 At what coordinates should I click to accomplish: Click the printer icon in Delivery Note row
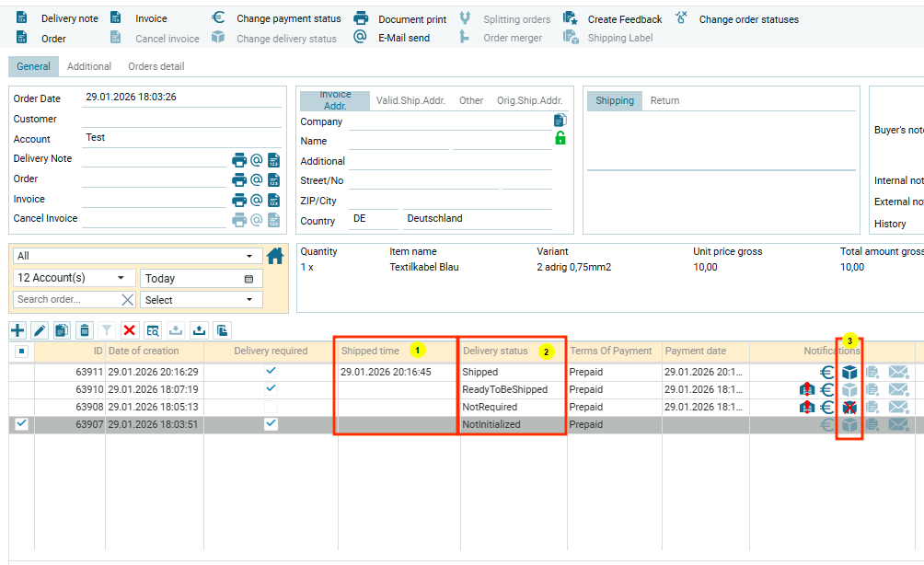pyautogui.click(x=239, y=159)
